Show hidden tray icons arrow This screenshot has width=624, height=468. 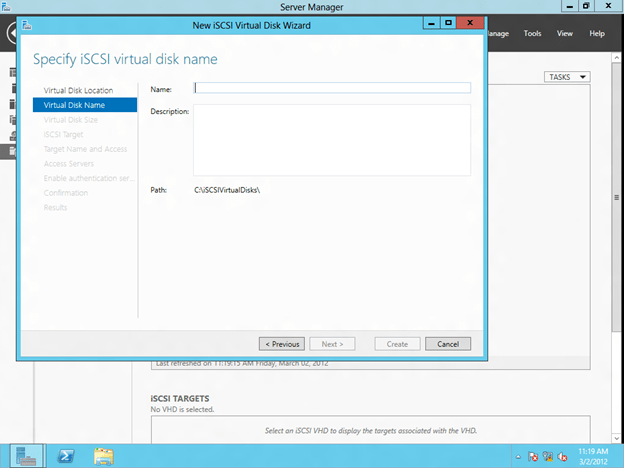519,456
